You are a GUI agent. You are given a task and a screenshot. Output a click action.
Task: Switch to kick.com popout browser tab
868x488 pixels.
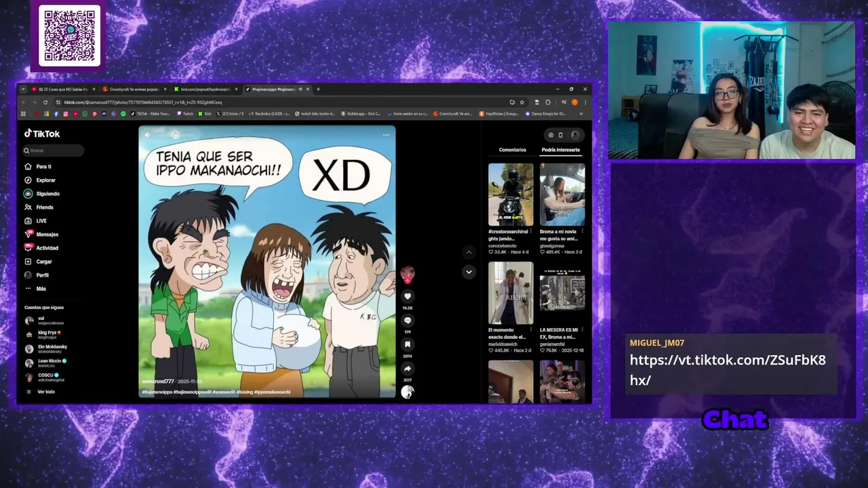coord(205,89)
